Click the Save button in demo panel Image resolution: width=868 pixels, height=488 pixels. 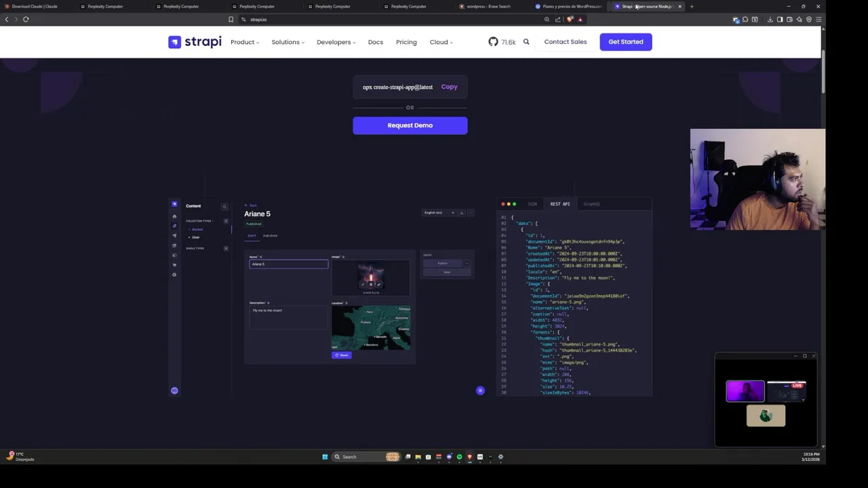(x=447, y=272)
